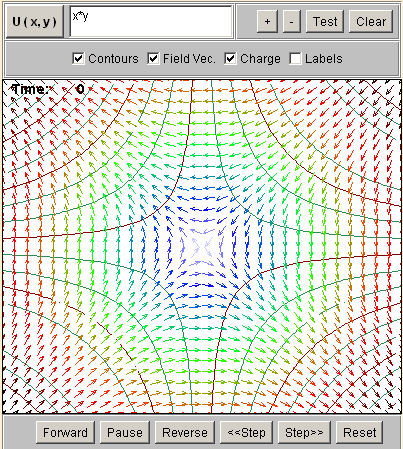The height and width of the screenshot is (449, 403).
Task: Click the Clear button
Action: [x=371, y=22]
